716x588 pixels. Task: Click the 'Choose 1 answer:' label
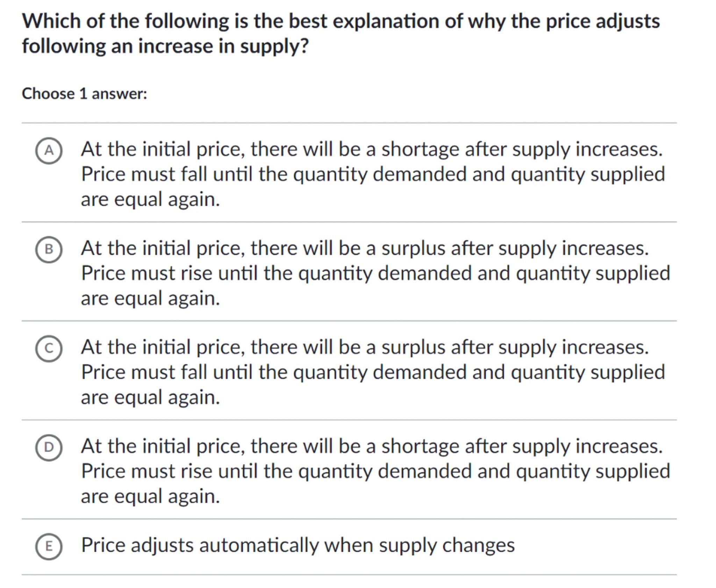[x=84, y=94]
